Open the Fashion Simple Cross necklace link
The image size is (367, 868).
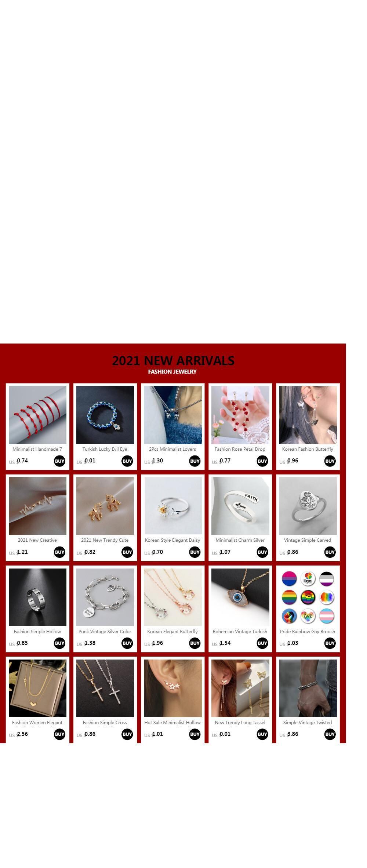point(105,722)
